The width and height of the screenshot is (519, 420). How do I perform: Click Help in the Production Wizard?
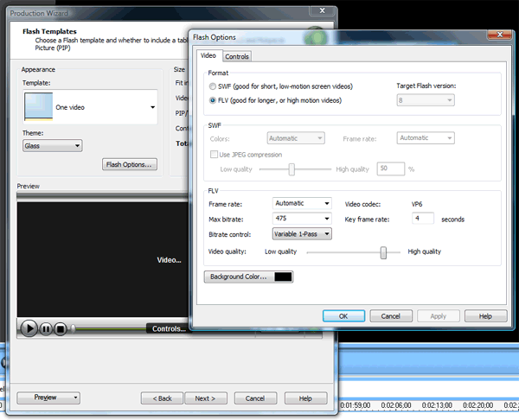click(x=305, y=398)
